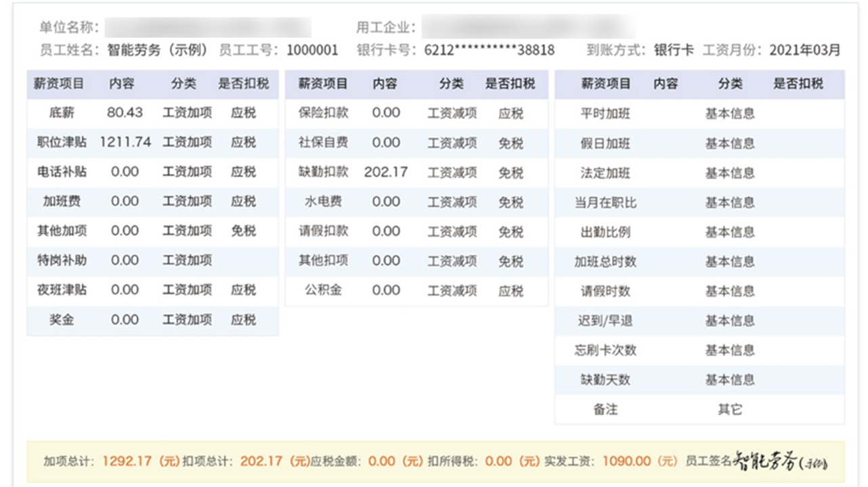Select the 迟到/早退 info row

coord(605,321)
